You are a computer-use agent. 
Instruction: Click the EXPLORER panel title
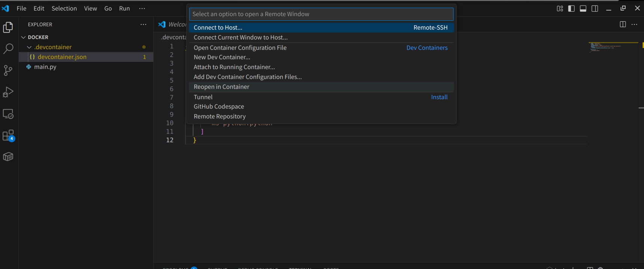[x=40, y=24]
